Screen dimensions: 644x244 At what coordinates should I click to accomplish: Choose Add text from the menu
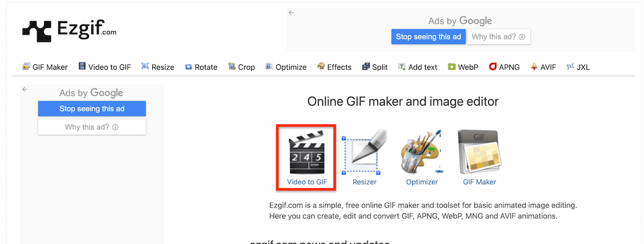[418, 67]
